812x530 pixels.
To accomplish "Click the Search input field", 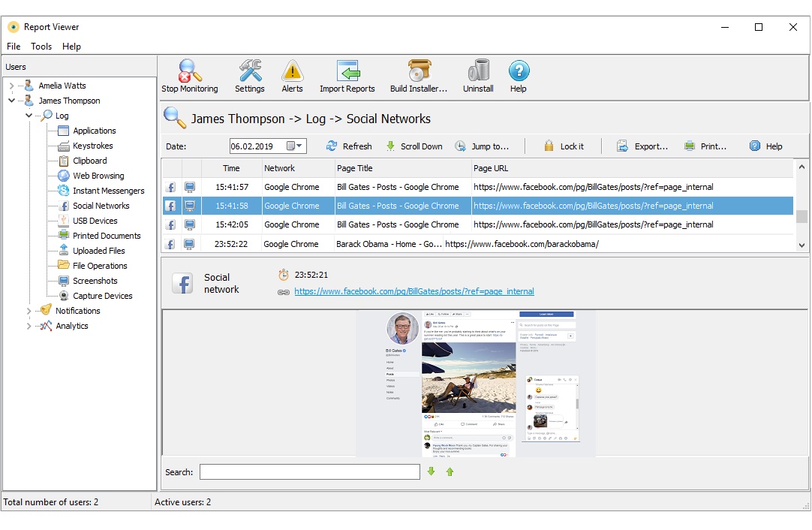I will pyautogui.click(x=310, y=472).
